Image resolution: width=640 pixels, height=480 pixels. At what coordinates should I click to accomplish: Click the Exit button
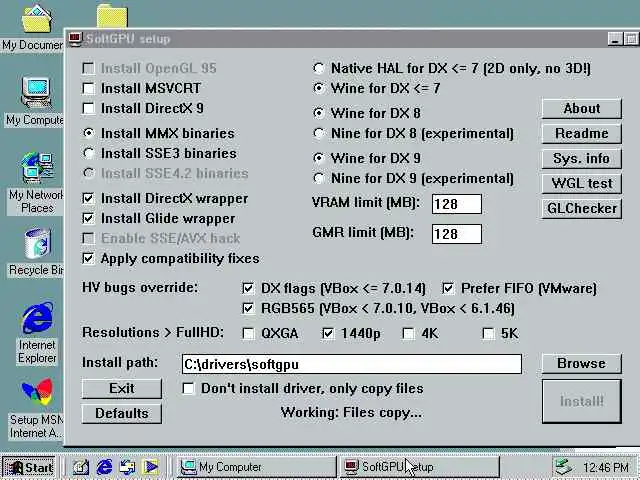pyautogui.click(x=122, y=388)
